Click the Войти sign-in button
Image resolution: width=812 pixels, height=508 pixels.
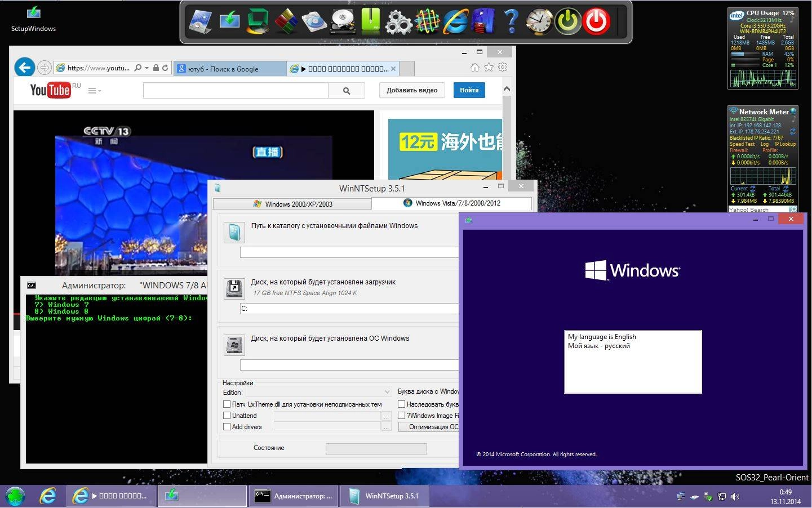pos(469,90)
